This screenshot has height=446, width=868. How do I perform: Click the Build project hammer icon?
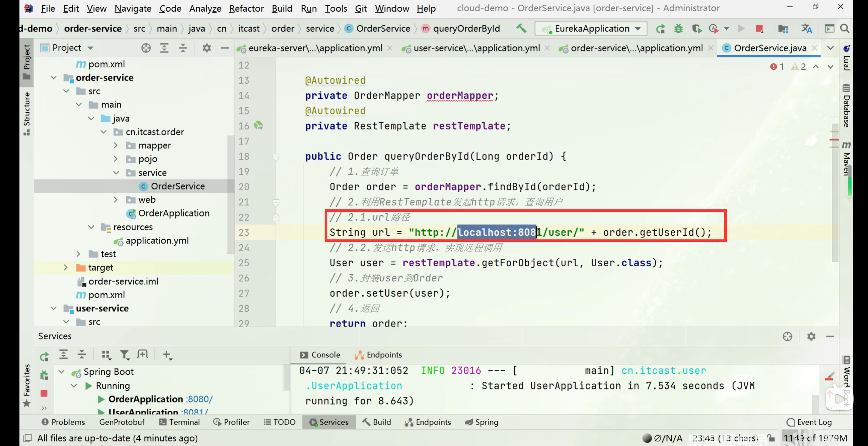point(521,28)
